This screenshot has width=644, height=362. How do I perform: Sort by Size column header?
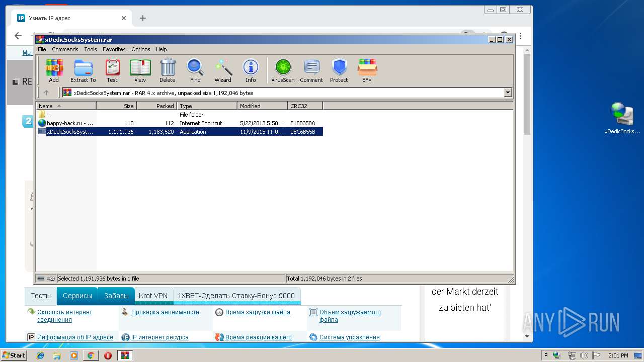117,106
